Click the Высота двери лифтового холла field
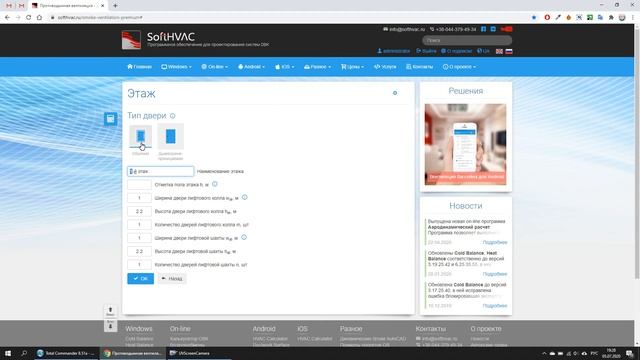Viewport: 640px width, 360px height. [139, 211]
